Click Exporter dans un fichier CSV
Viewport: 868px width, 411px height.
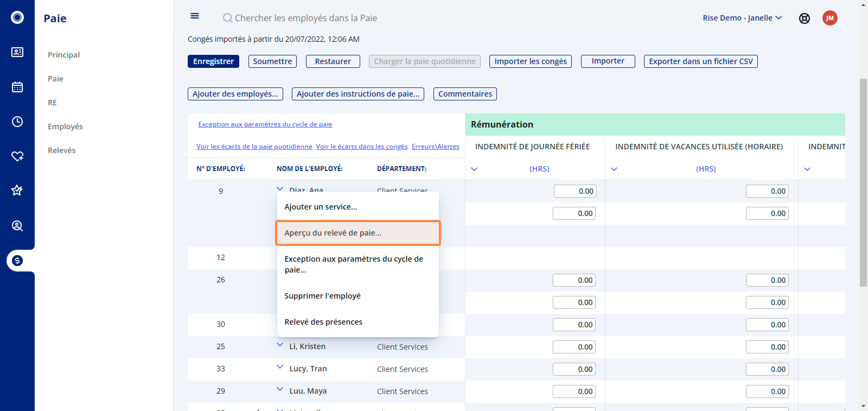point(701,61)
